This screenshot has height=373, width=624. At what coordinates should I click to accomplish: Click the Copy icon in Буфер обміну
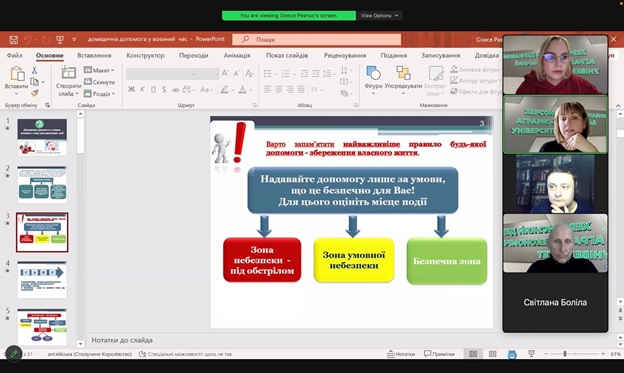[35, 82]
